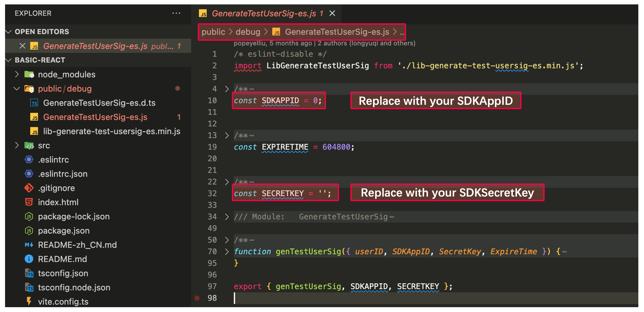Collapse the OPEN EDITORS section
This screenshot has width=644, height=312.
pyautogui.click(x=9, y=32)
